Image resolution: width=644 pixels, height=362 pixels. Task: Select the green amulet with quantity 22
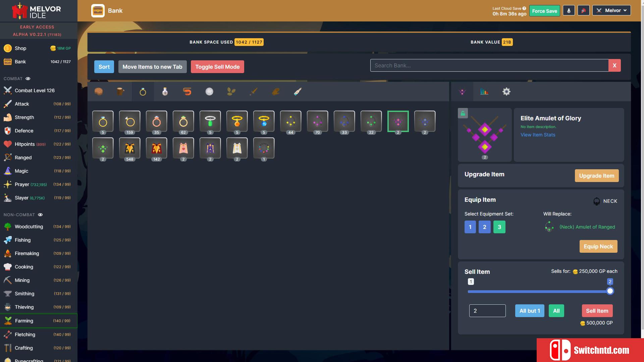point(371,121)
